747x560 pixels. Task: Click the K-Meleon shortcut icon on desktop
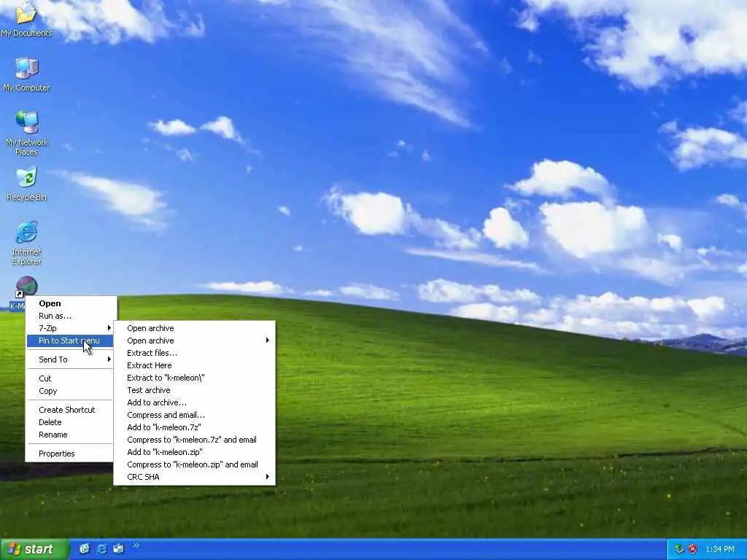click(26, 287)
